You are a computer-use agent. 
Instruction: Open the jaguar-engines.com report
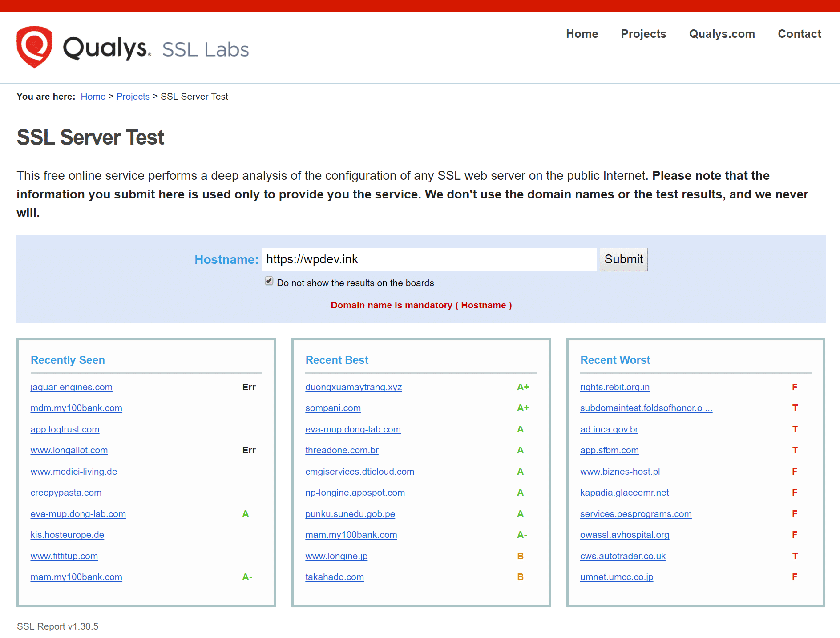pos(71,387)
